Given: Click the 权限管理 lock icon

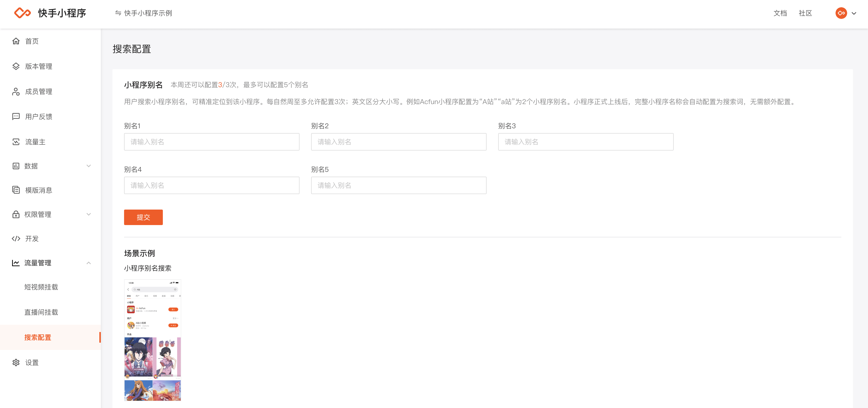Looking at the screenshot, I should [x=16, y=214].
